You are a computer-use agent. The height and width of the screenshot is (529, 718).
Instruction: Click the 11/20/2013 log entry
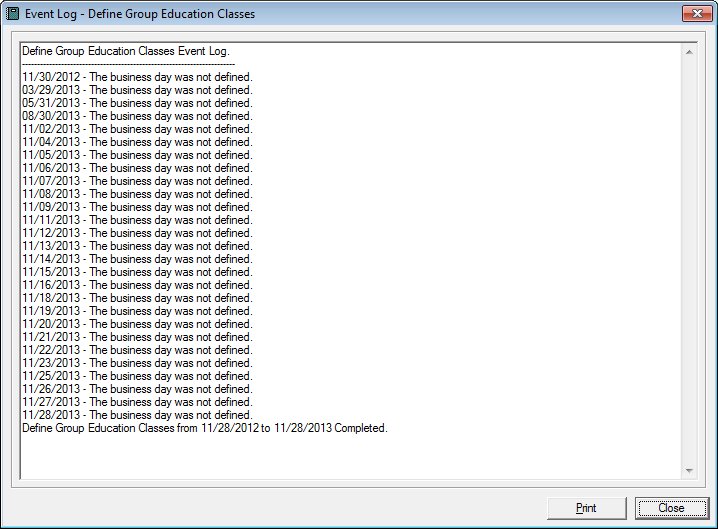click(x=137, y=324)
